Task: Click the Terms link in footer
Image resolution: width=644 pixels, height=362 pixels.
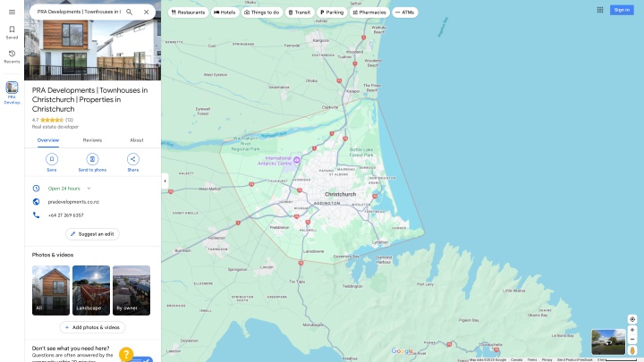Action: pyautogui.click(x=532, y=360)
